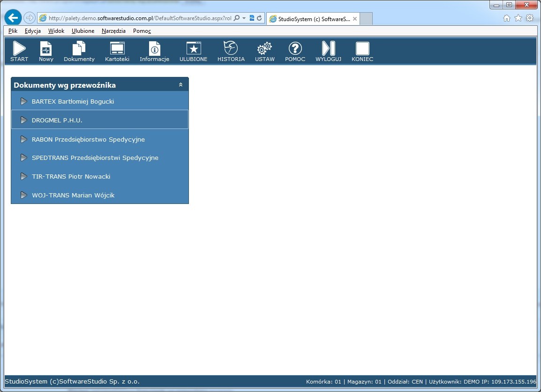Open the Ulubione menu
This screenshot has height=392, width=541.
pos(83,30)
